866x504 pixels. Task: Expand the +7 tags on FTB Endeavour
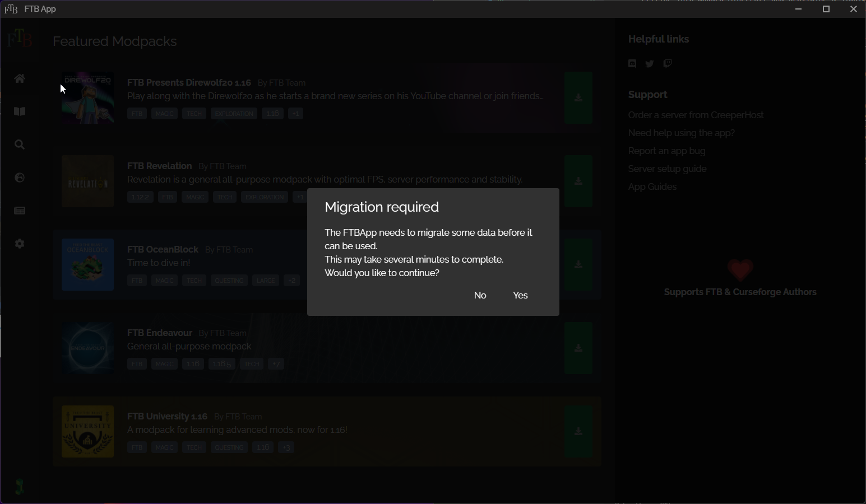pyautogui.click(x=276, y=364)
